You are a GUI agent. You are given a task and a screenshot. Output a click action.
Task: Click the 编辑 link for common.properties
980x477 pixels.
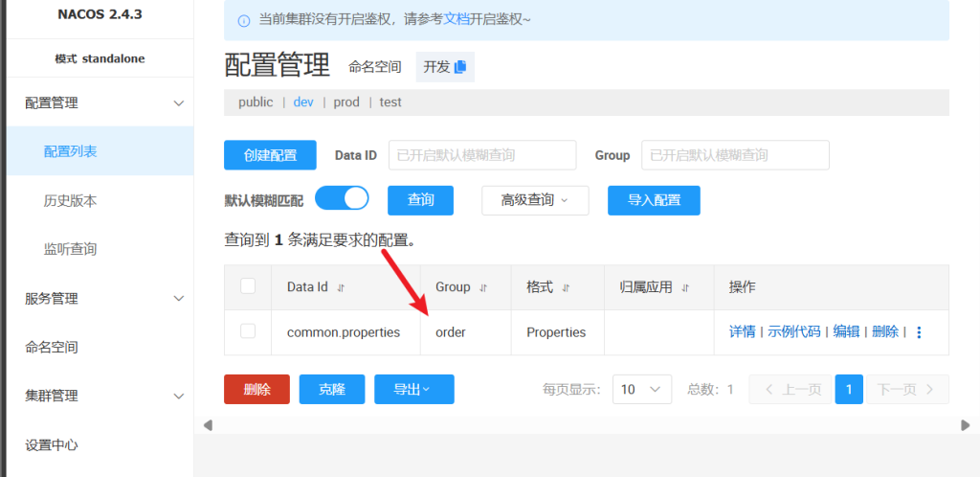(846, 331)
